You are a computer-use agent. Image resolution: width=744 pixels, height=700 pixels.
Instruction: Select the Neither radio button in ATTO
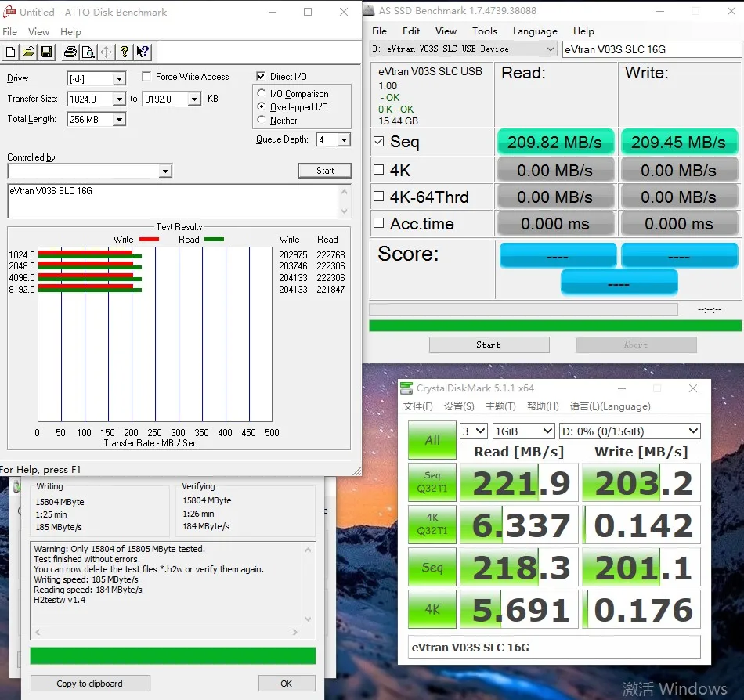(x=261, y=120)
